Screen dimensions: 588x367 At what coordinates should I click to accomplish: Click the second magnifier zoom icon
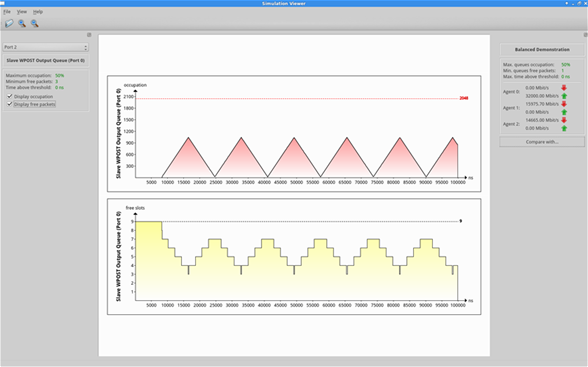(35, 24)
